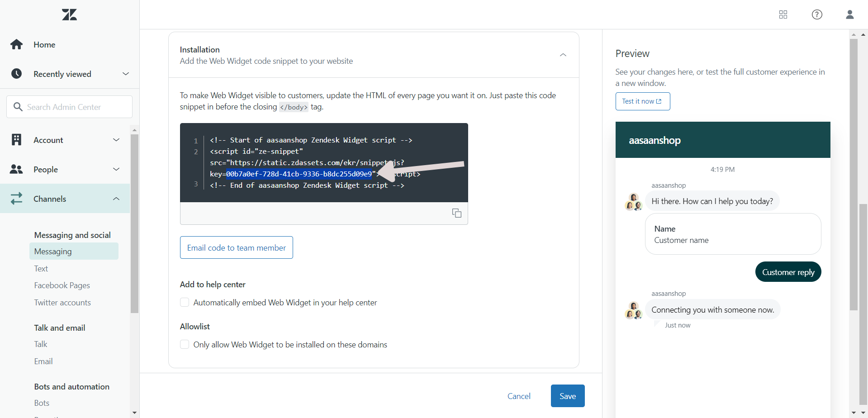Expand the Recently viewed chevron

click(x=126, y=74)
